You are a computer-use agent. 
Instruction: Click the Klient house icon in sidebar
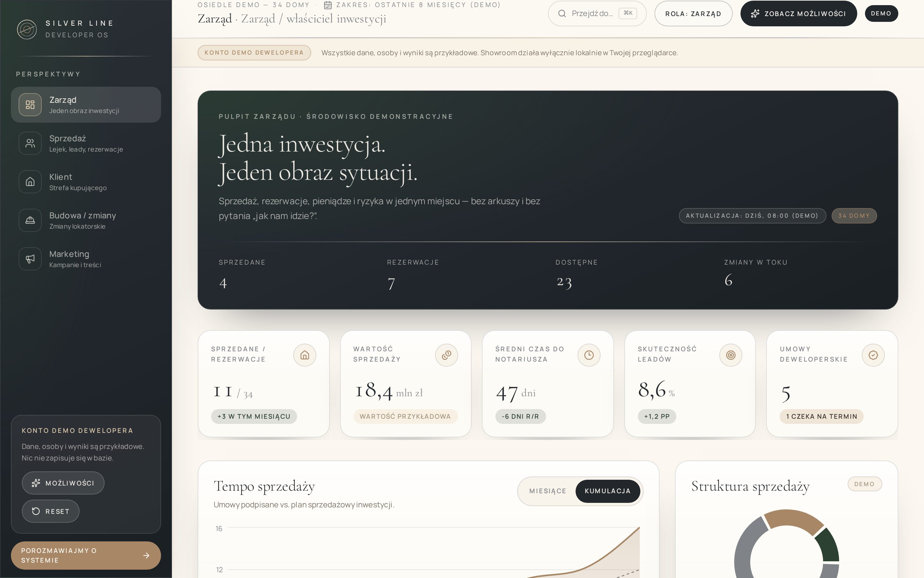tap(30, 182)
